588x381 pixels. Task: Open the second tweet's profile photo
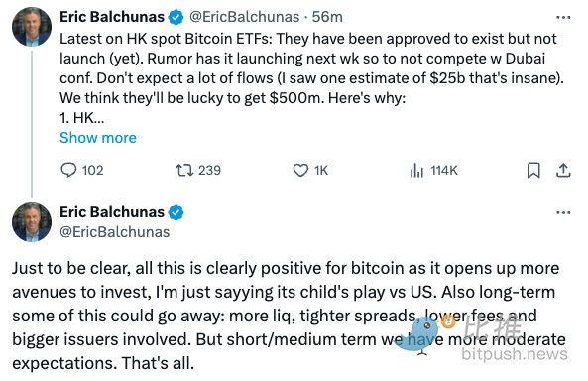pos(32,222)
